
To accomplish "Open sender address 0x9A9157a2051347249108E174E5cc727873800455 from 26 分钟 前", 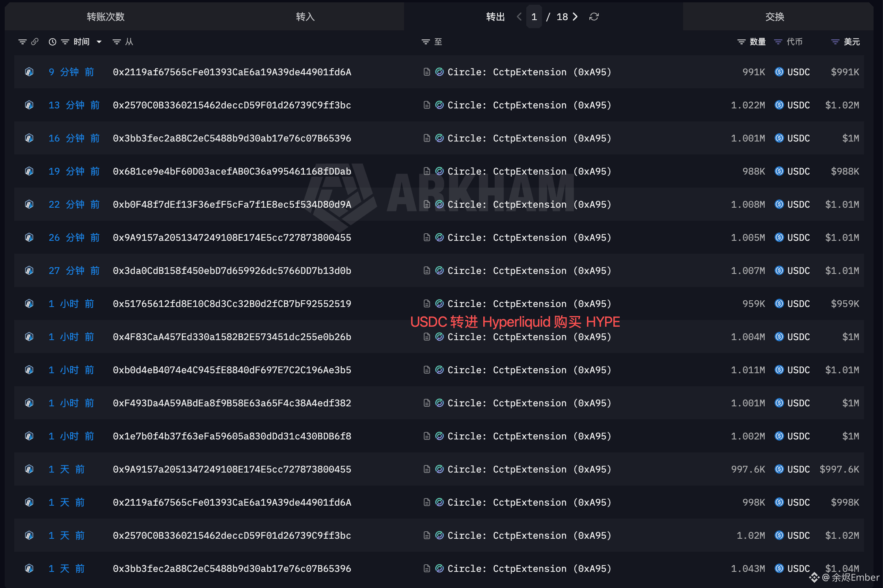I will click(232, 237).
